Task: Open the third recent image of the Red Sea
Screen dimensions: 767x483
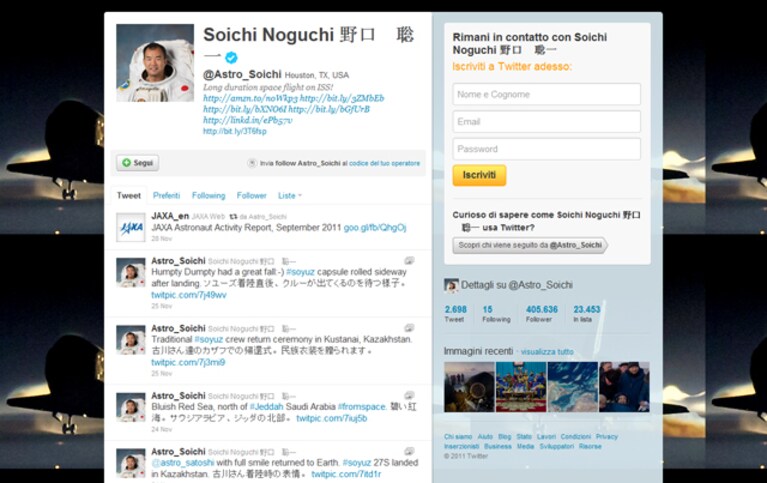Action: coord(573,387)
